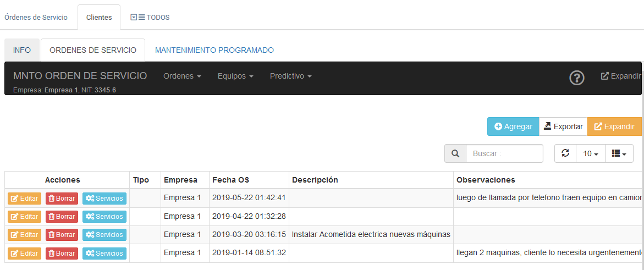Click the help question mark icon
The image size is (644, 270).
tap(576, 78)
